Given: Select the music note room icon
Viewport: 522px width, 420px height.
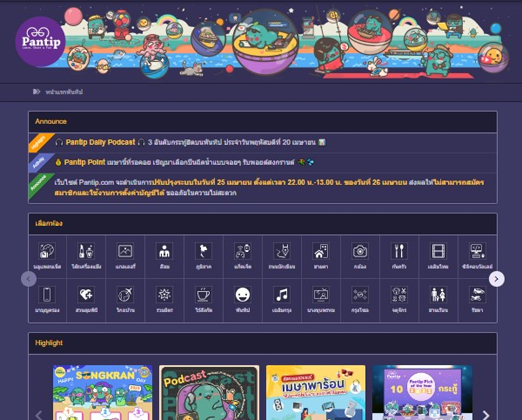Looking at the screenshot, I should click(x=282, y=294).
